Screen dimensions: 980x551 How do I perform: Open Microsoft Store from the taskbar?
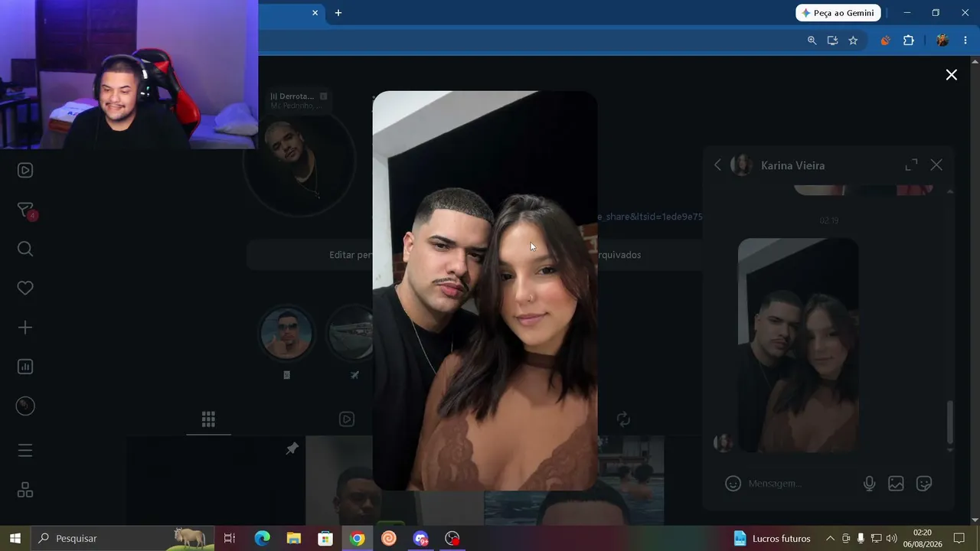pos(325,538)
